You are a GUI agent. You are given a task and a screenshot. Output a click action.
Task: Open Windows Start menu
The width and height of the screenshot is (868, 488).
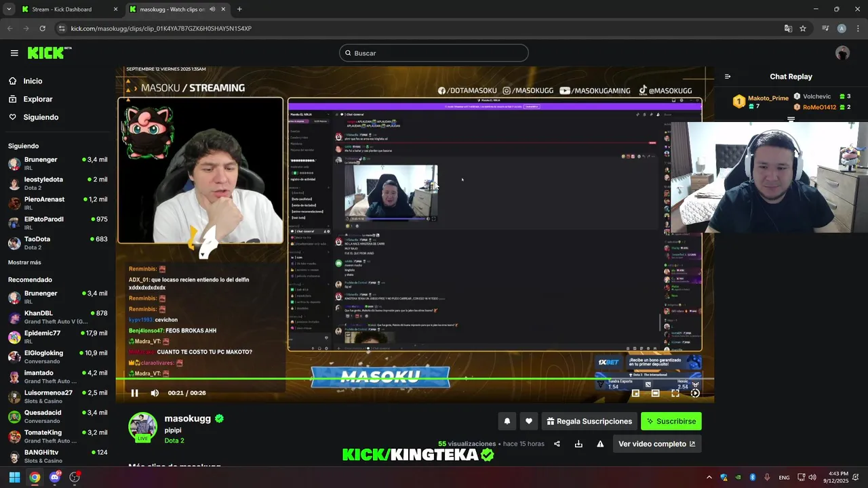click(14, 477)
